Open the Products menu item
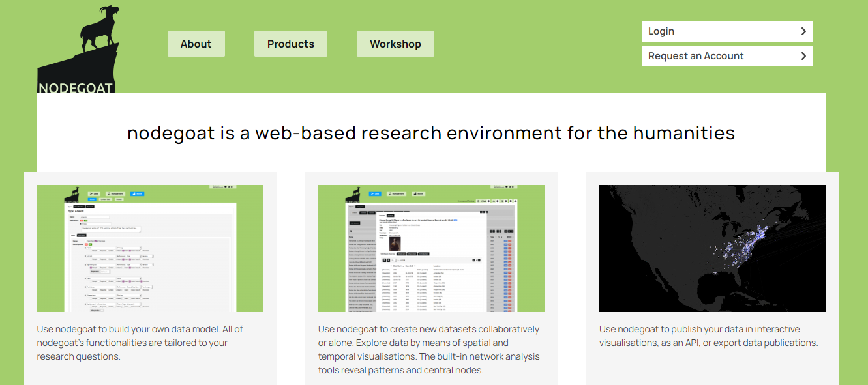 click(291, 44)
